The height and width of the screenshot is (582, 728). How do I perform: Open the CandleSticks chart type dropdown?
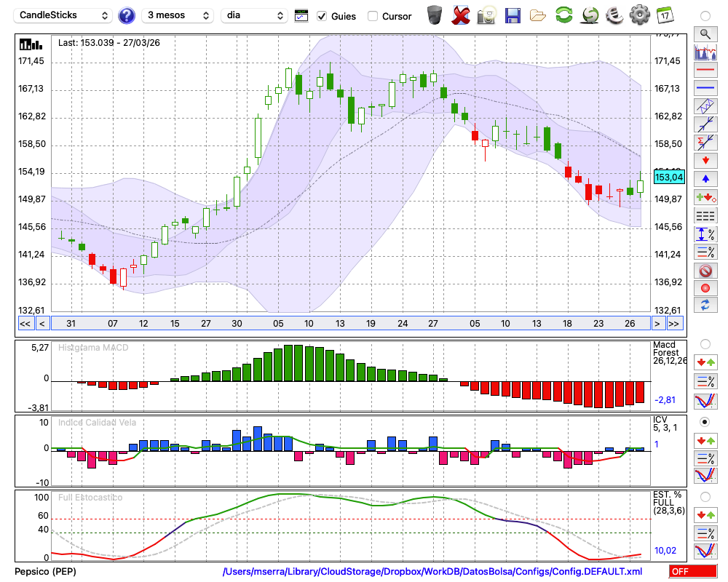[63, 15]
